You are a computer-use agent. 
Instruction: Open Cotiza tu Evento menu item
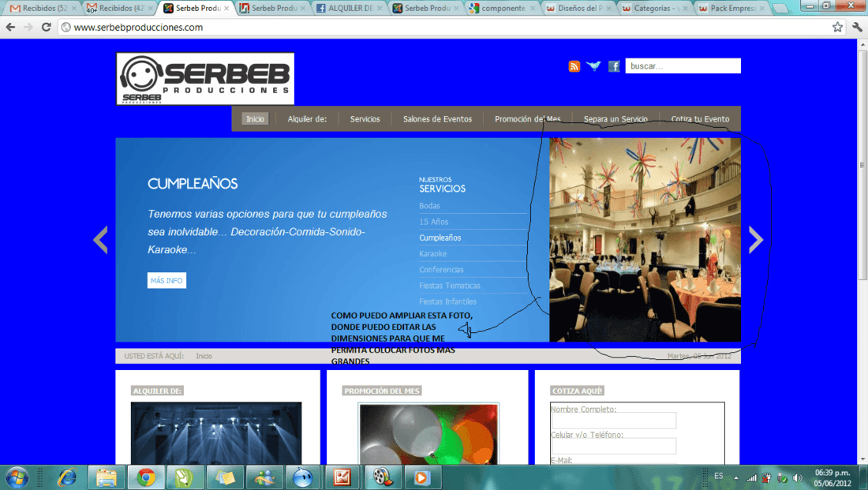700,119
